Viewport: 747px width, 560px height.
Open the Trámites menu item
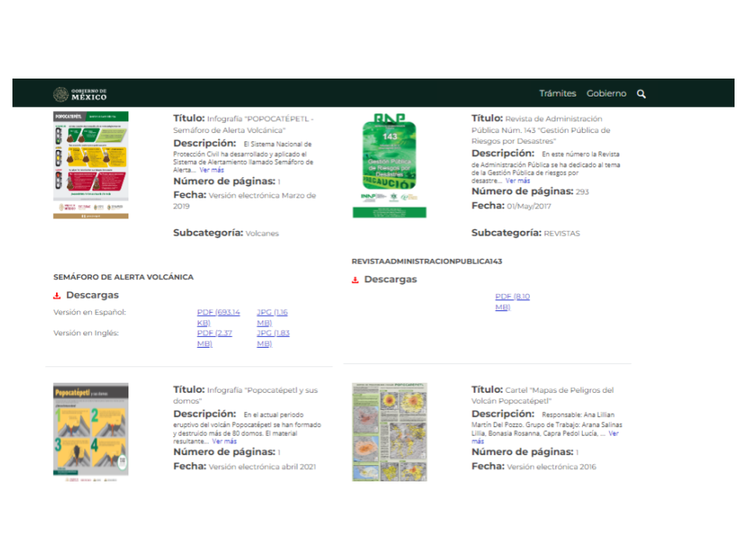(x=557, y=93)
